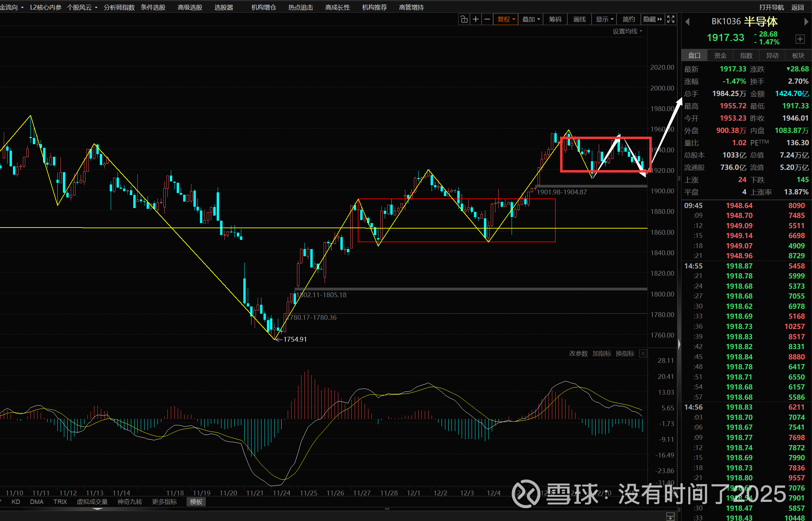Add 半导体 to watchlist with plus box
The height and width of the screenshot is (521, 812).
pos(800,39)
